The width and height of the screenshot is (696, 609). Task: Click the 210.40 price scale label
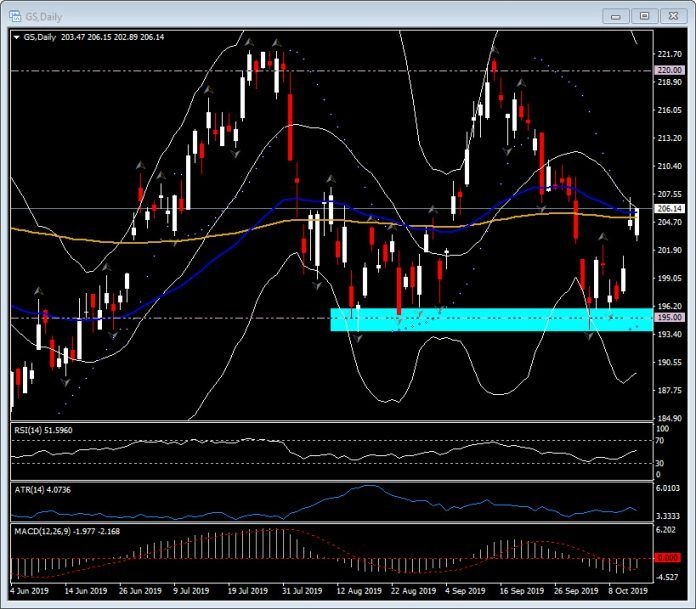click(x=669, y=166)
